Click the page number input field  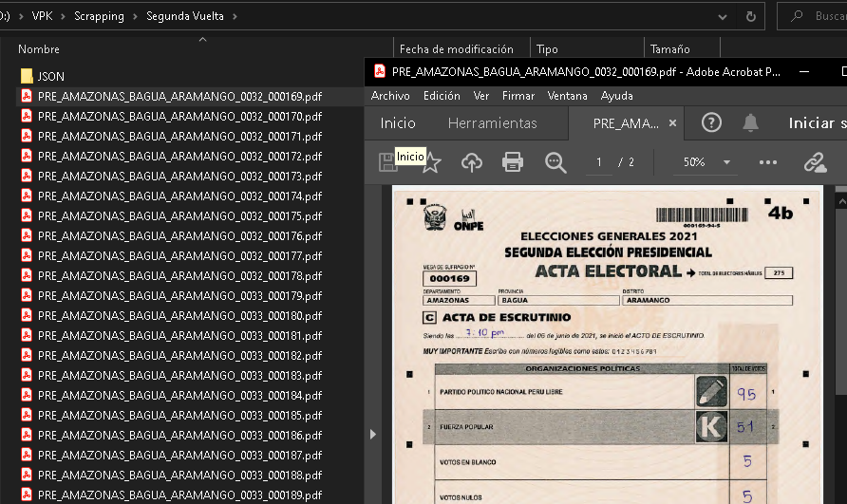598,162
